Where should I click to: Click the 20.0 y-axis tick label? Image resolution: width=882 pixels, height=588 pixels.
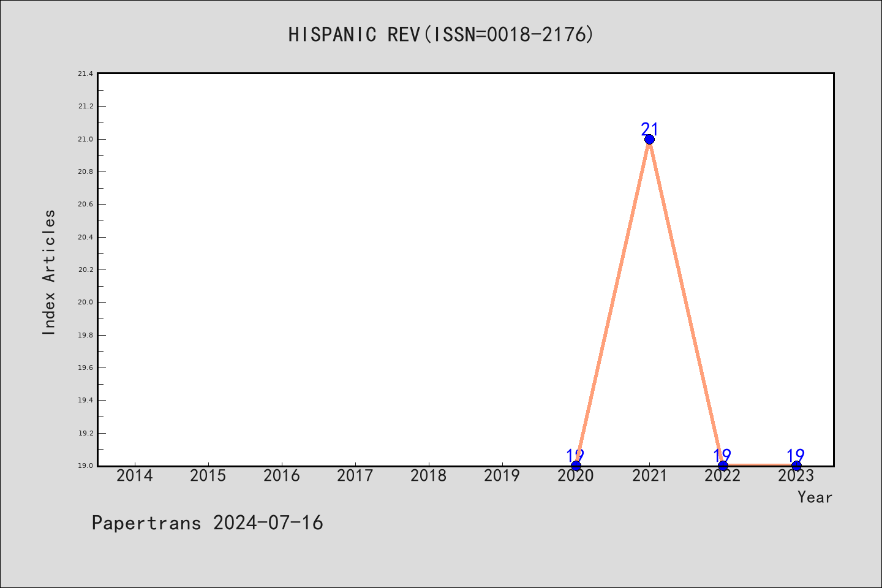point(85,302)
